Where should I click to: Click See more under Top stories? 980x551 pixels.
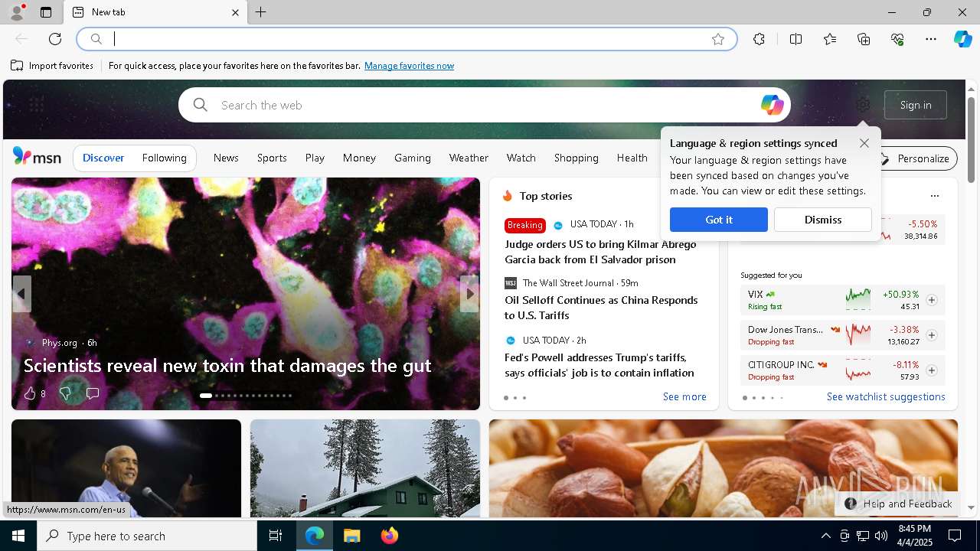point(684,396)
